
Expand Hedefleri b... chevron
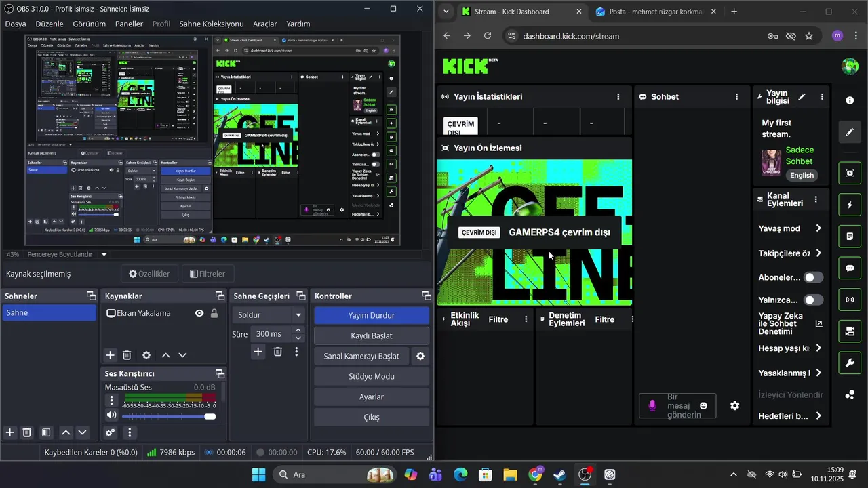click(x=818, y=416)
